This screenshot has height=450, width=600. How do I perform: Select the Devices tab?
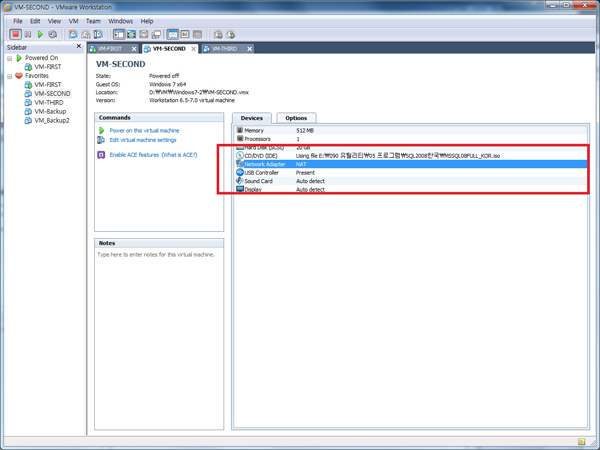pyautogui.click(x=252, y=118)
